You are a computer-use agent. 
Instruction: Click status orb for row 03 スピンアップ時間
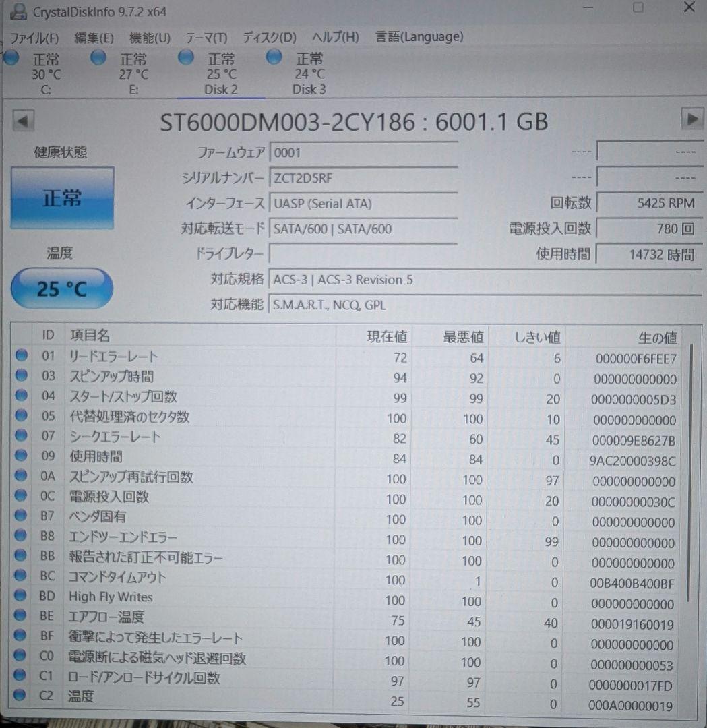point(22,375)
